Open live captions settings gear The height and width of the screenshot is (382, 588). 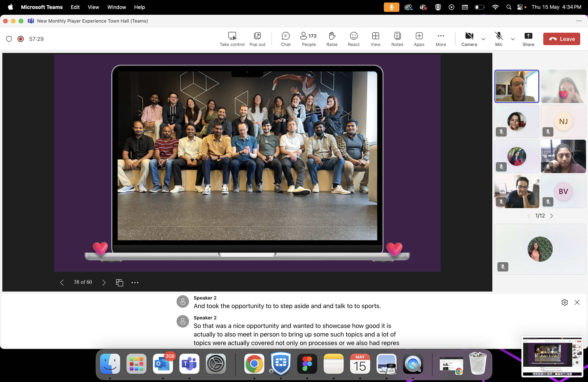coord(564,302)
